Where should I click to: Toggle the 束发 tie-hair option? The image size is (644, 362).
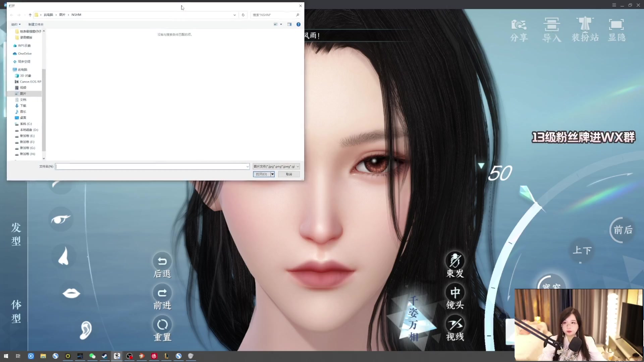click(x=455, y=265)
